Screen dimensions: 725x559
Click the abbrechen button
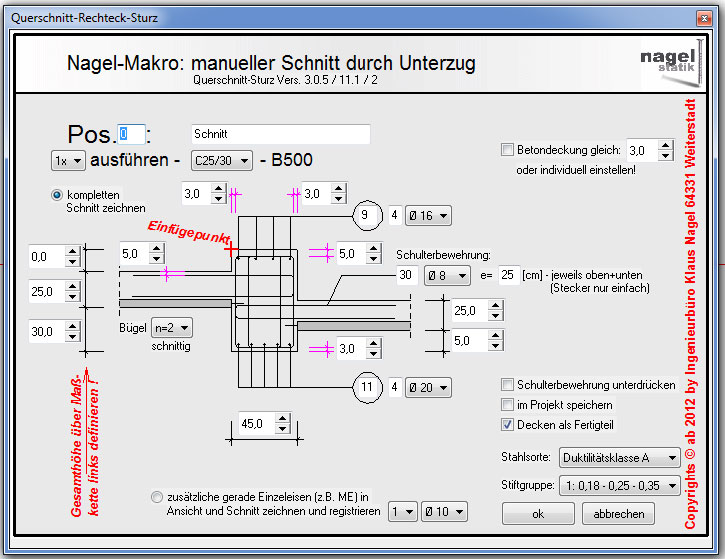tap(618, 513)
